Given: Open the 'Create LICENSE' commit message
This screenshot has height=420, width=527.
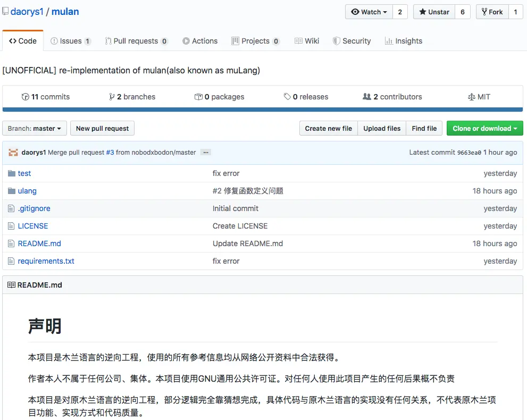Looking at the screenshot, I should pyautogui.click(x=240, y=226).
